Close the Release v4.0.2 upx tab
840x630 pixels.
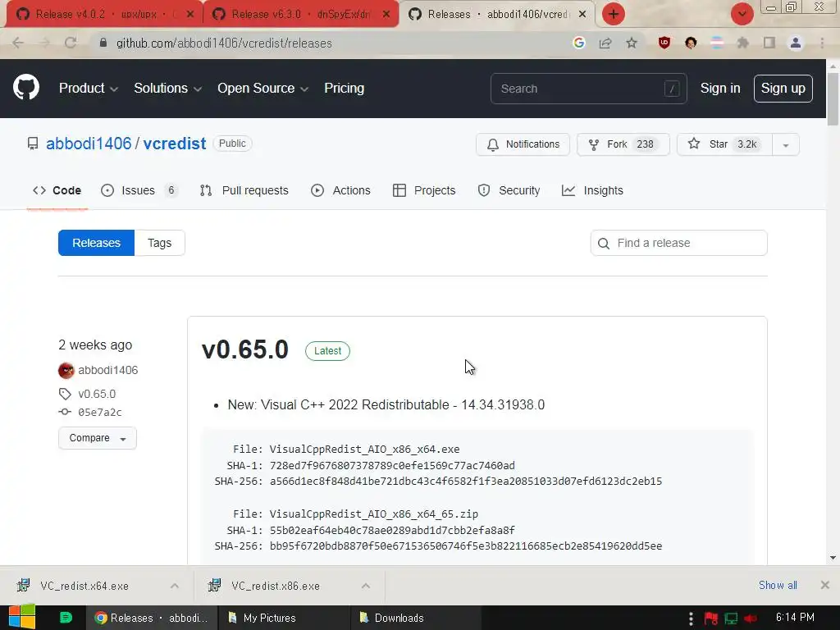[190, 15]
